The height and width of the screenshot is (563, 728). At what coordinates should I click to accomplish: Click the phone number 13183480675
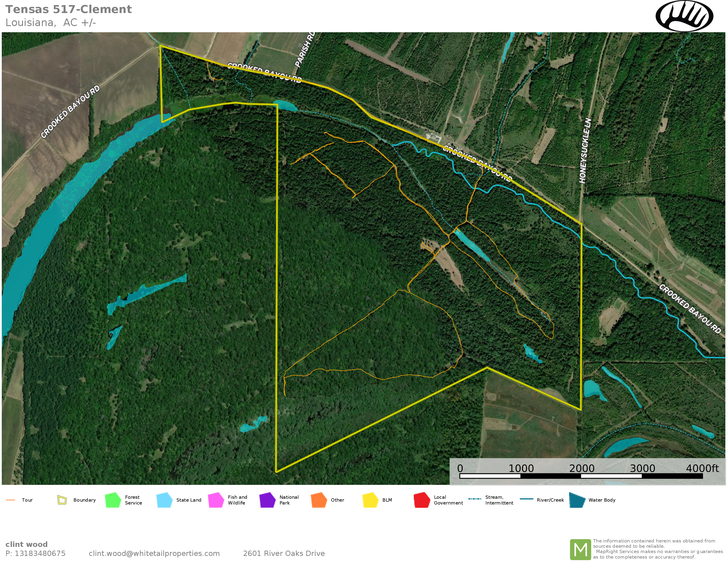click(x=40, y=553)
